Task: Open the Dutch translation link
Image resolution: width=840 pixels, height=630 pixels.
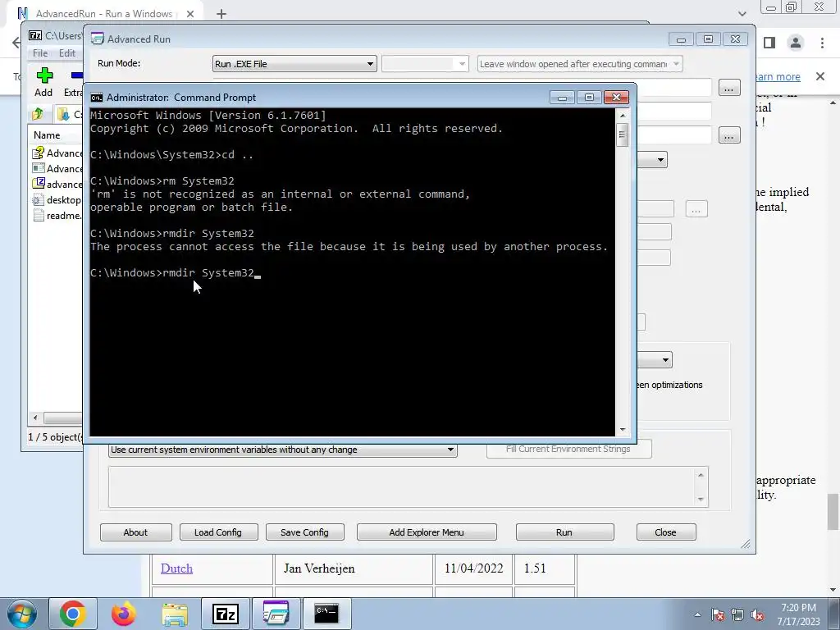Action: click(176, 568)
